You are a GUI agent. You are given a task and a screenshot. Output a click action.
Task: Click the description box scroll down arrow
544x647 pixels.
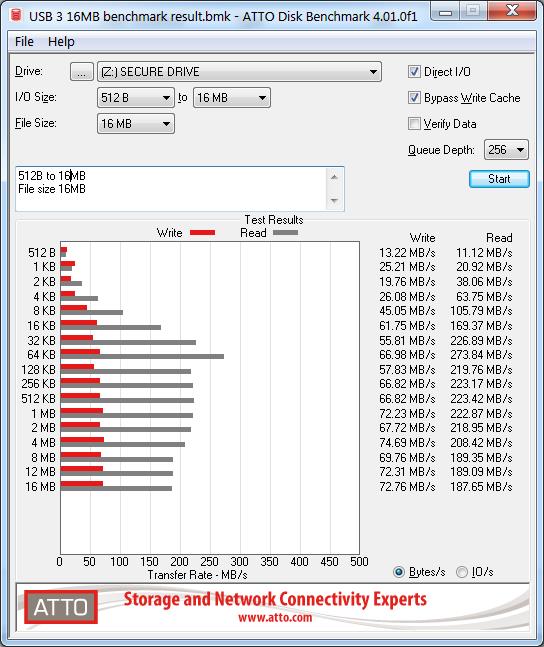tap(334, 201)
